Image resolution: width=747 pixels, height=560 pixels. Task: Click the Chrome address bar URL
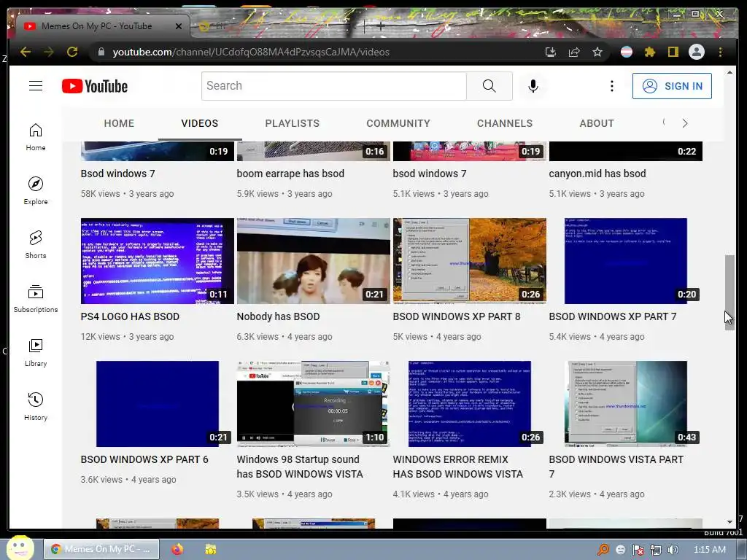pos(251,52)
